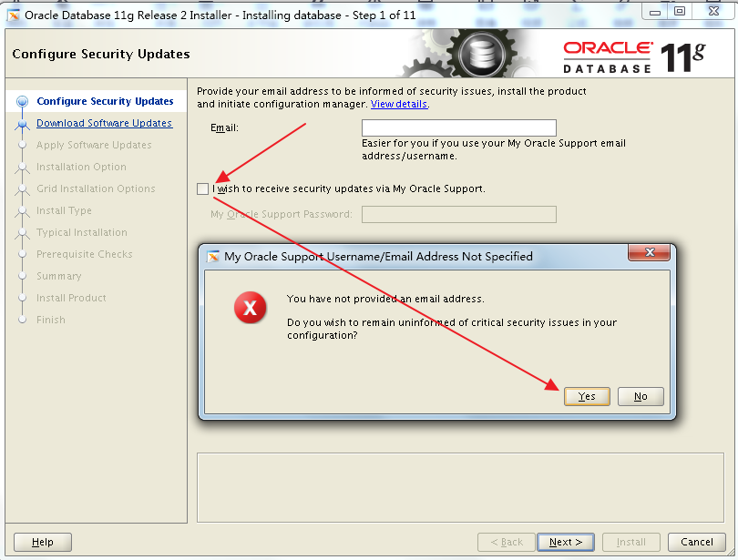Click the 'You have not provided an email address' text
This screenshot has width=738, height=560.
tap(385, 299)
